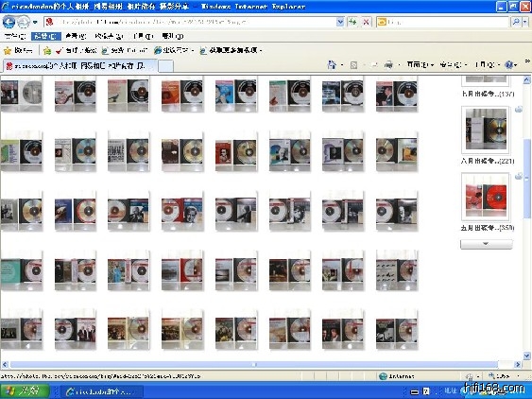The image size is (532, 399).
Task: Go back with the browser Back arrow
Action: coord(9,22)
